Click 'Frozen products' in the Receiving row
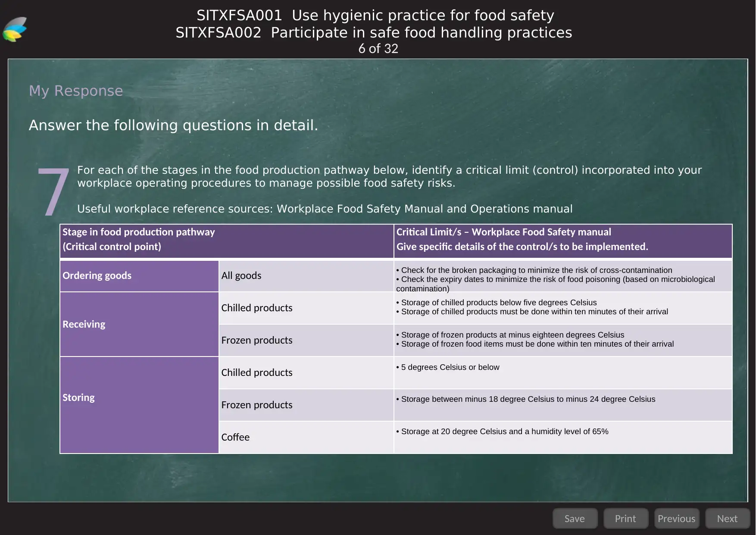756x535 pixels. [x=306, y=340]
